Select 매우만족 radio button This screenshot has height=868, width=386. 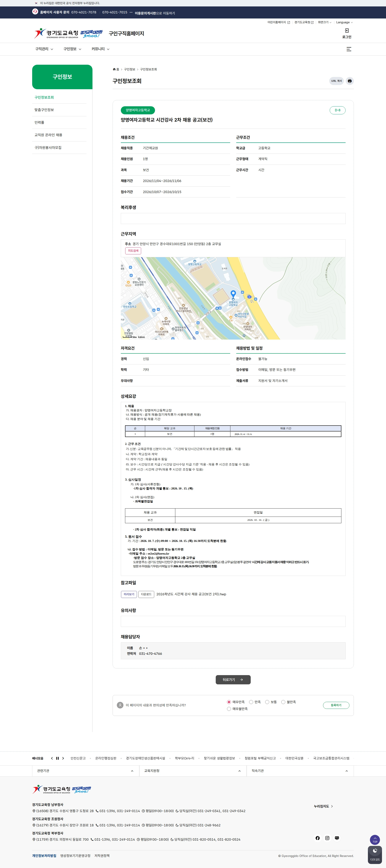tap(229, 702)
